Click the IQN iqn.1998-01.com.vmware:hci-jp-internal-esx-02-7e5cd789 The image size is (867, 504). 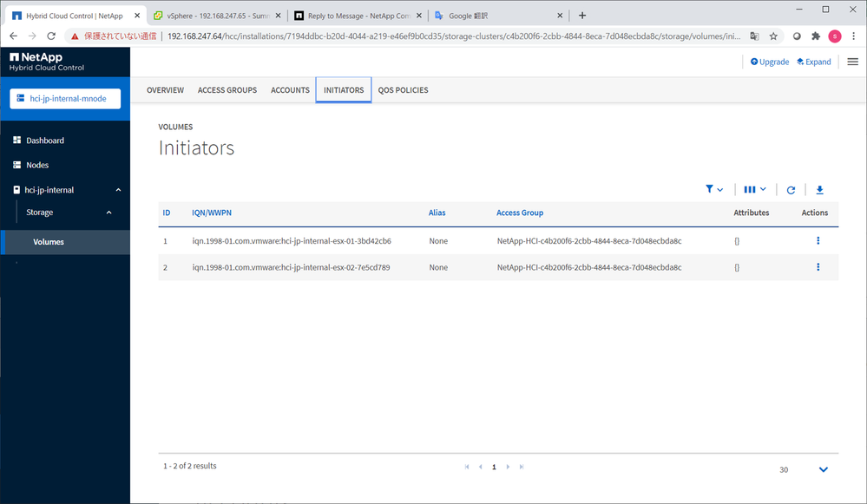coord(291,267)
